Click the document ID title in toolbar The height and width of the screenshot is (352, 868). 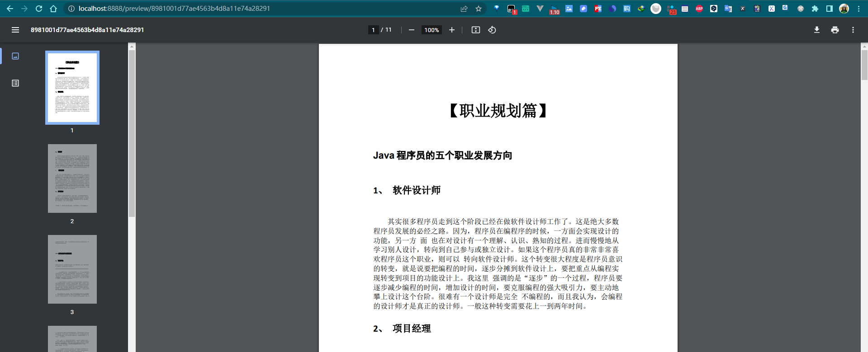click(87, 30)
